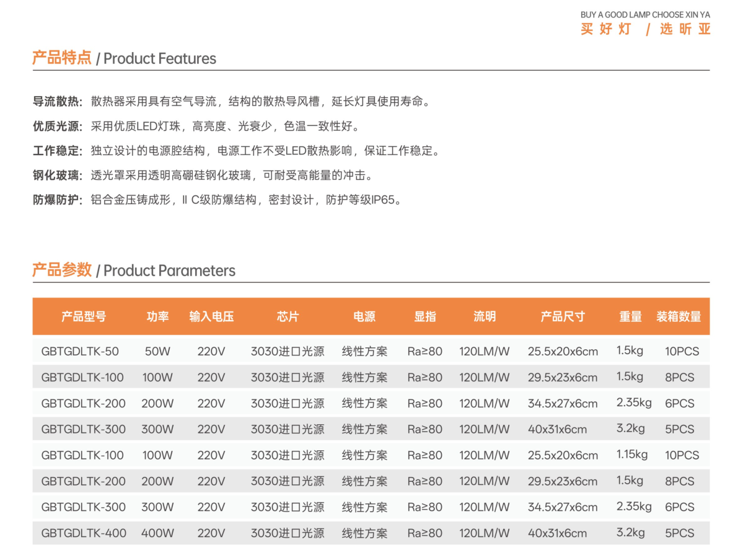Image resolution: width=756 pixels, height=552 pixels.
Task: Select the 输入电压 column header
Action: (x=211, y=316)
